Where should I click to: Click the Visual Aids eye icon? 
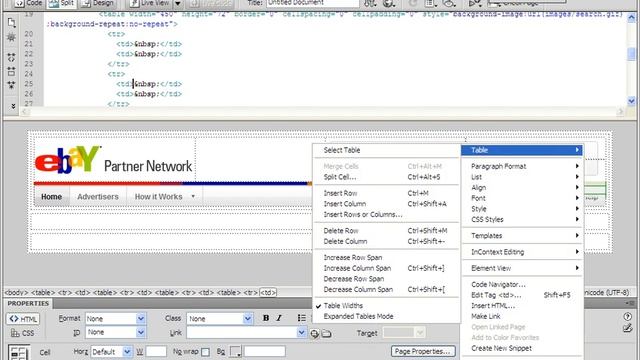449,3
